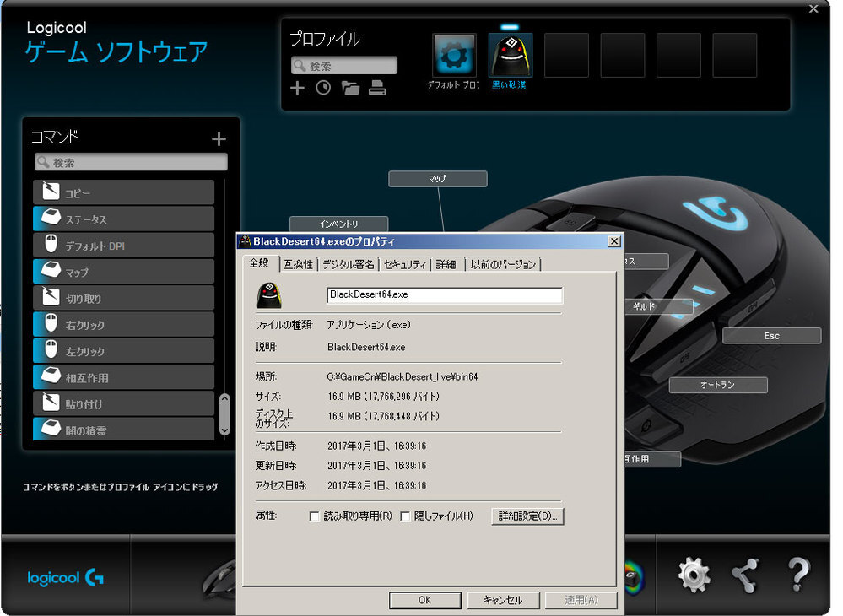Click the share icon in bottom bar
Image resolution: width=843 pixels, height=616 pixels.
click(x=745, y=575)
